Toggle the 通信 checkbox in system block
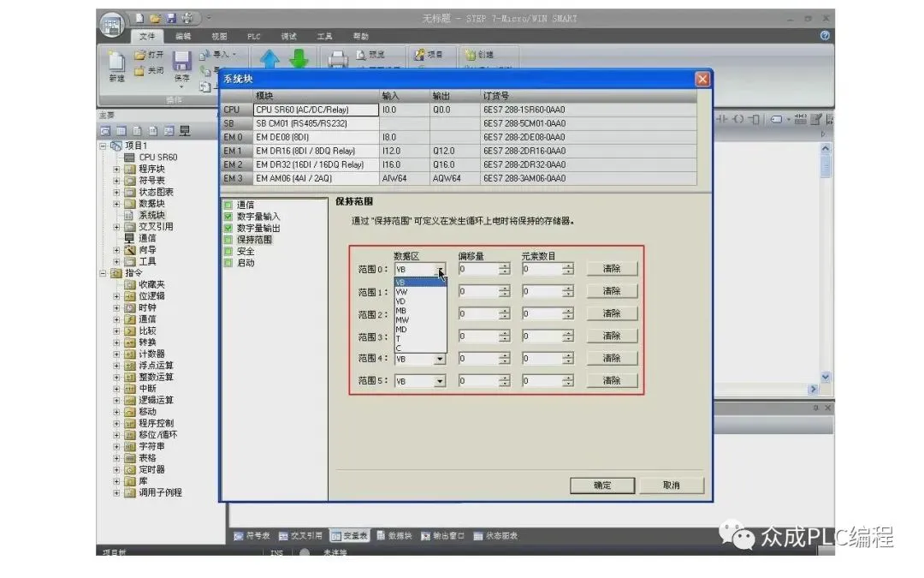This screenshot has height=578, width=924. click(228, 205)
